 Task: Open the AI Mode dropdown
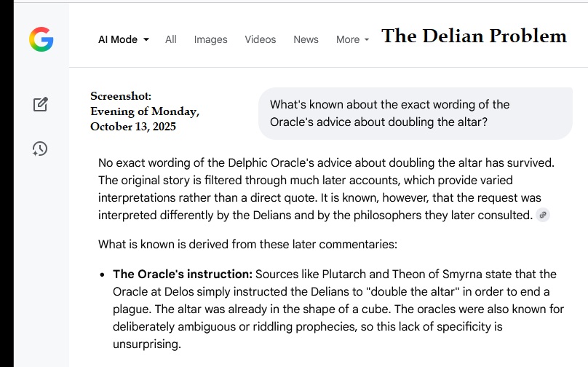[x=124, y=39]
